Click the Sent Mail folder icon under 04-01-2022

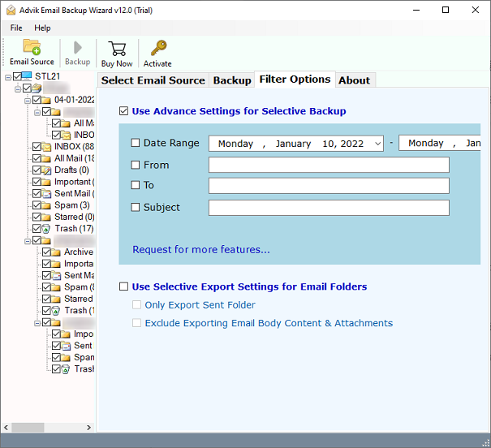click(x=46, y=193)
